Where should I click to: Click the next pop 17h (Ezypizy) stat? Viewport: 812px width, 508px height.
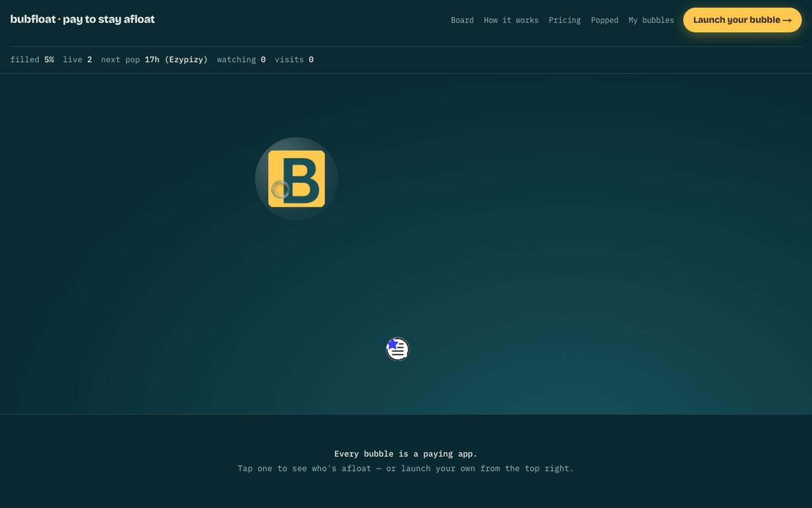pyautogui.click(x=154, y=59)
